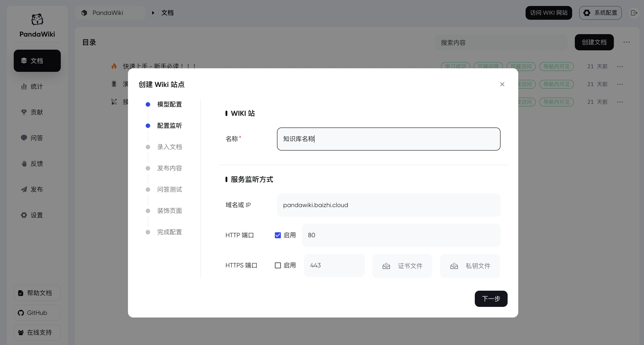Select the 模型配置 step
Screen dimensions: 644x345
click(x=169, y=104)
